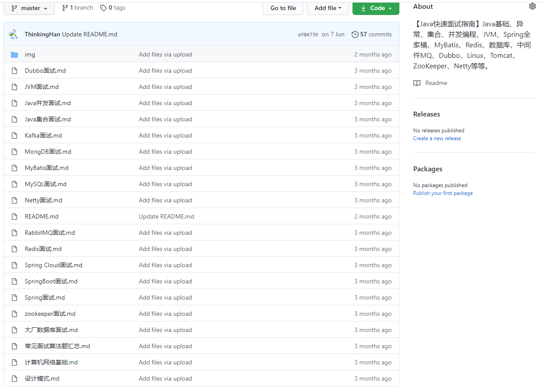The height and width of the screenshot is (392, 543).
Task: Open the master branch dropdown
Action: click(x=29, y=8)
